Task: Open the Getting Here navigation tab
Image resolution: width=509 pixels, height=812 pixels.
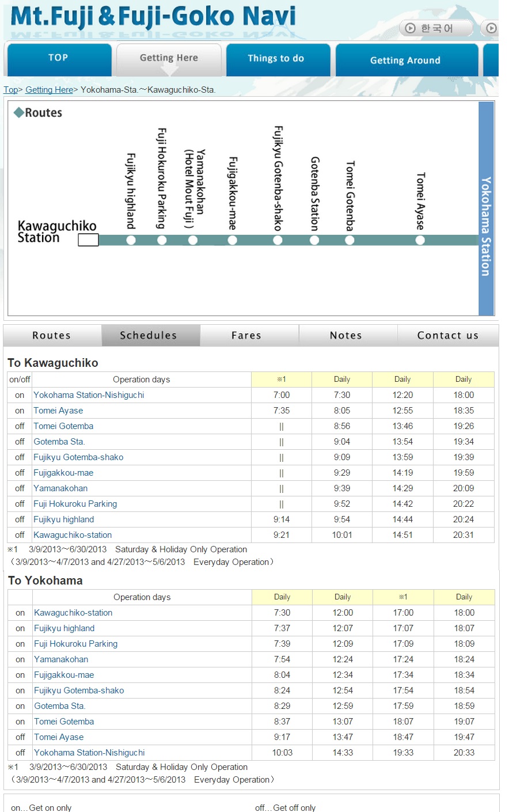Action: coord(169,59)
